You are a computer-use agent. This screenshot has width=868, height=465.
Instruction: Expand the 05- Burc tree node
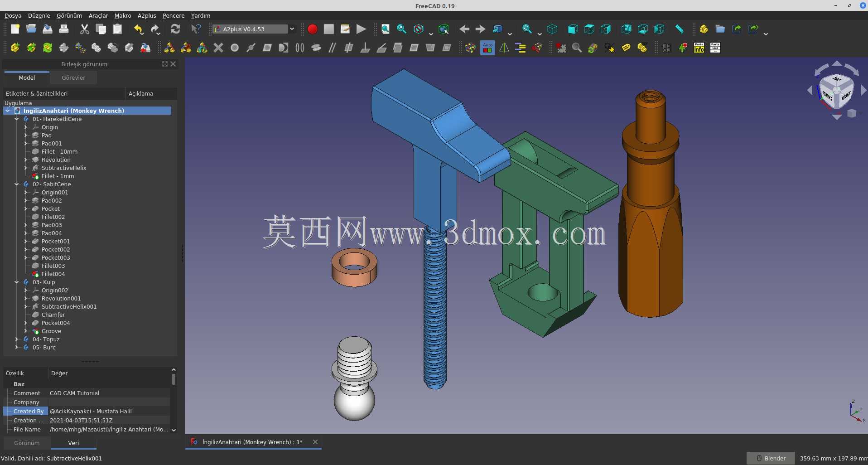(x=17, y=348)
